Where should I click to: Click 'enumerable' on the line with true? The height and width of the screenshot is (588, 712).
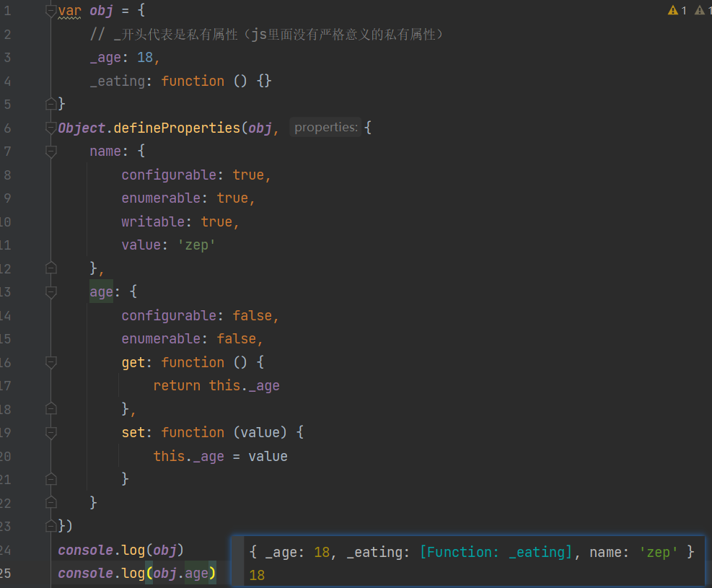click(x=161, y=198)
